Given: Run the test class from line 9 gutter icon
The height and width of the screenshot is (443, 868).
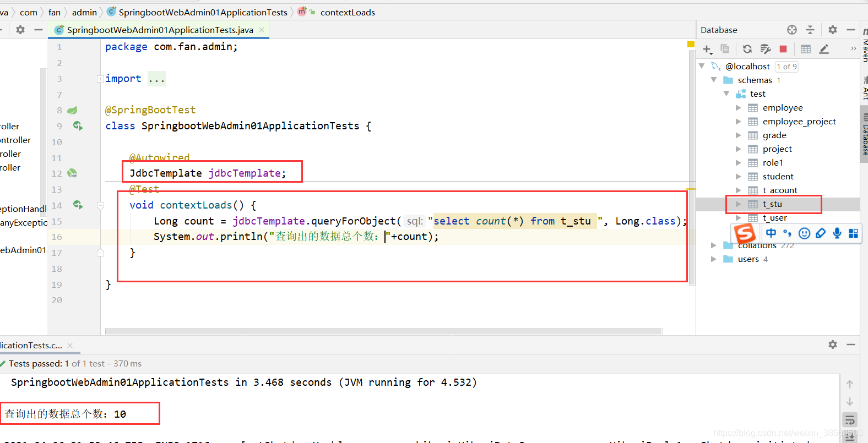Looking at the screenshot, I should 78,126.
